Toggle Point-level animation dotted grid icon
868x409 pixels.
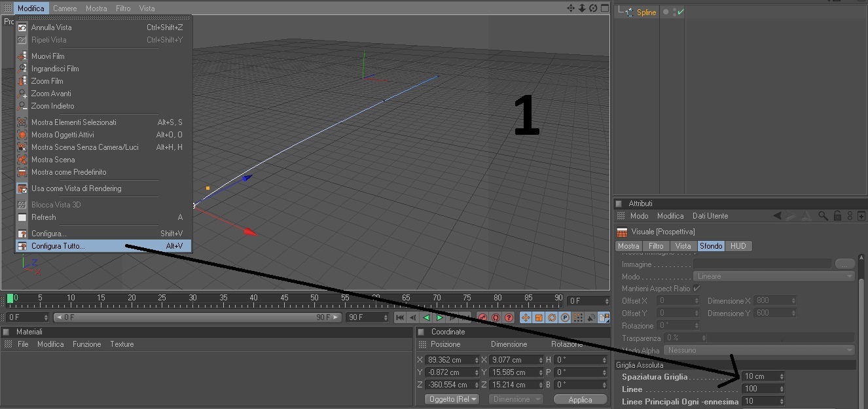[x=578, y=317]
